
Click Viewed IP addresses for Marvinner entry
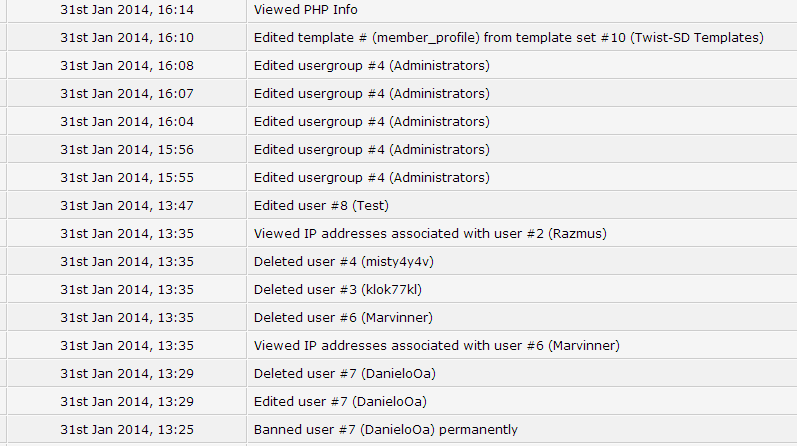[x=437, y=345]
